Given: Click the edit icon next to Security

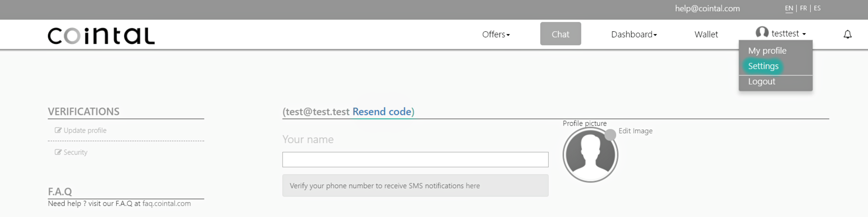Looking at the screenshot, I should click(x=58, y=152).
